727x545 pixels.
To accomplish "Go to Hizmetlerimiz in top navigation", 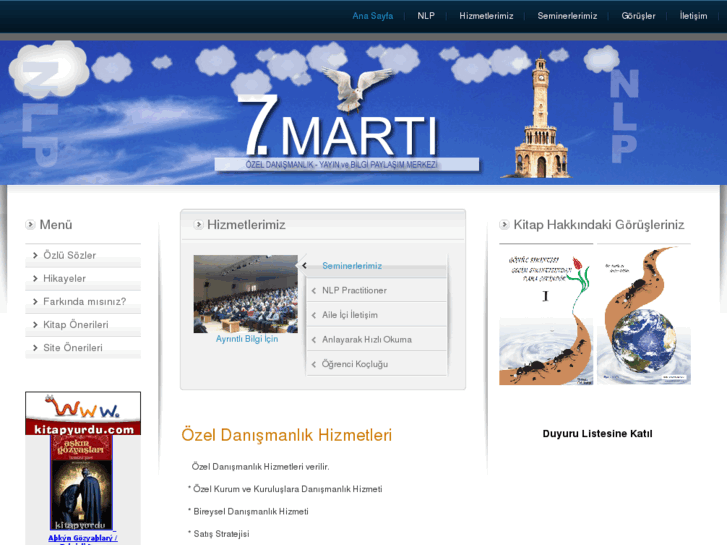I will pos(486,16).
